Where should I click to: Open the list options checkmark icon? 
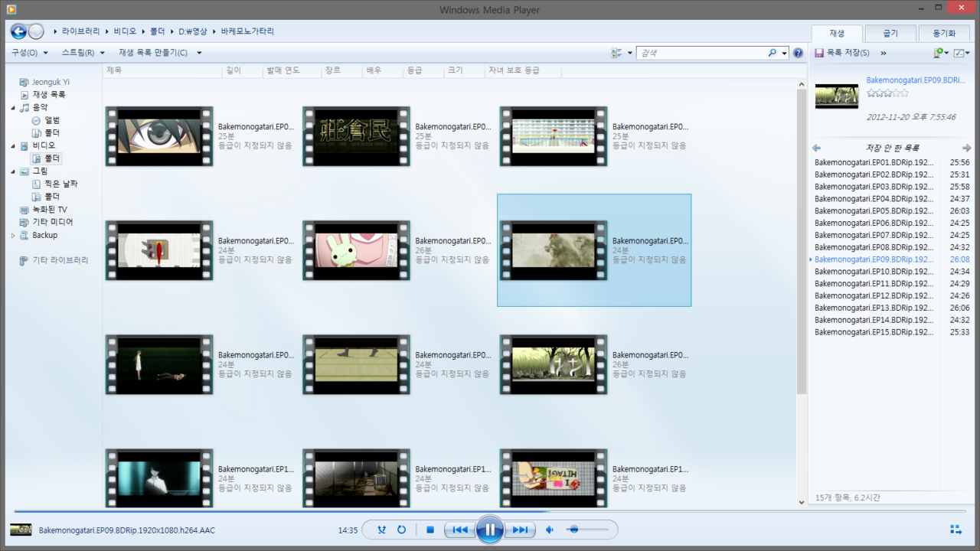click(x=959, y=53)
